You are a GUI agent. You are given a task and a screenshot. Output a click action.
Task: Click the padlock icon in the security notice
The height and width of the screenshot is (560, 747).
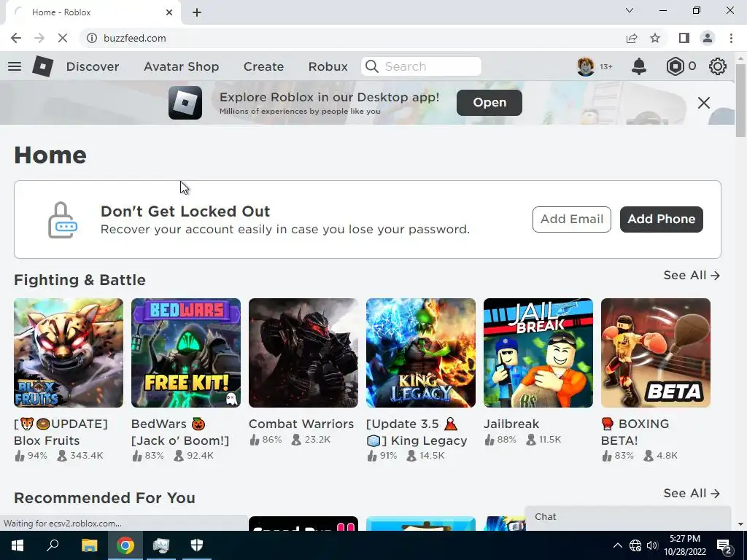[63, 220]
